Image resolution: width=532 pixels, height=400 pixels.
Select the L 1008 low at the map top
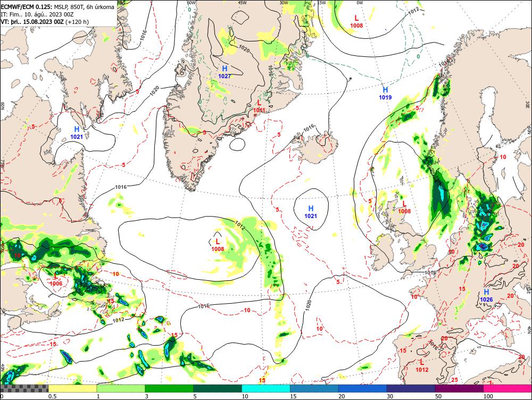(x=356, y=21)
